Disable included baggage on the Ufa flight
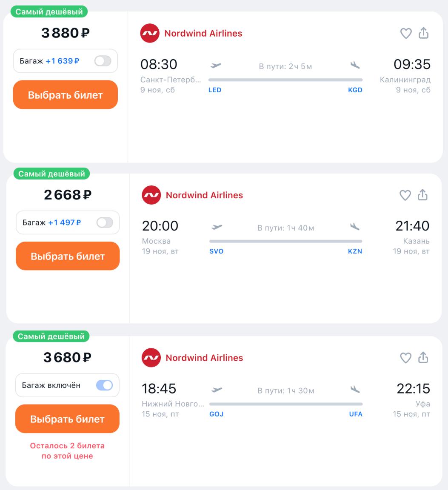Screen dimensions: 448x490 tap(104, 385)
